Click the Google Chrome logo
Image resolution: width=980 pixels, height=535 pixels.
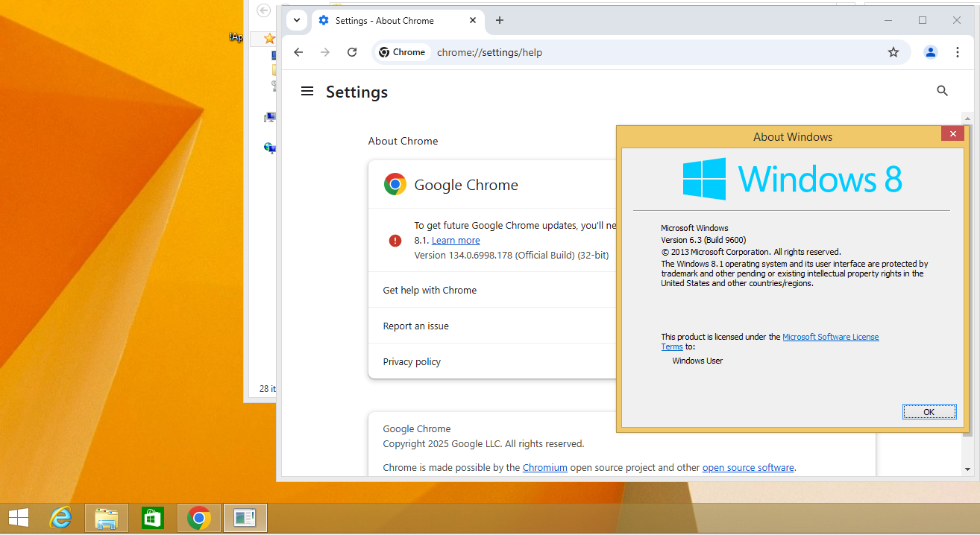[395, 184]
